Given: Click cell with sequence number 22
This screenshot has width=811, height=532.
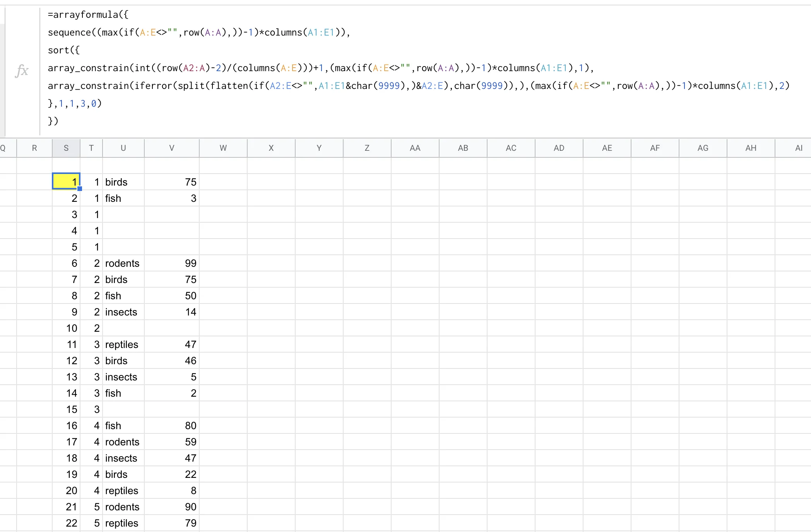Looking at the screenshot, I should [x=66, y=523].
